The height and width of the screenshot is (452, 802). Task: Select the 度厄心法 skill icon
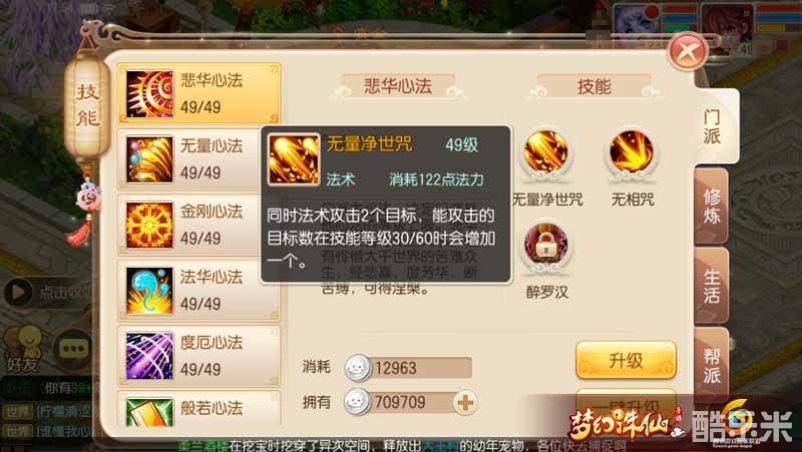pyautogui.click(x=149, y=356)
